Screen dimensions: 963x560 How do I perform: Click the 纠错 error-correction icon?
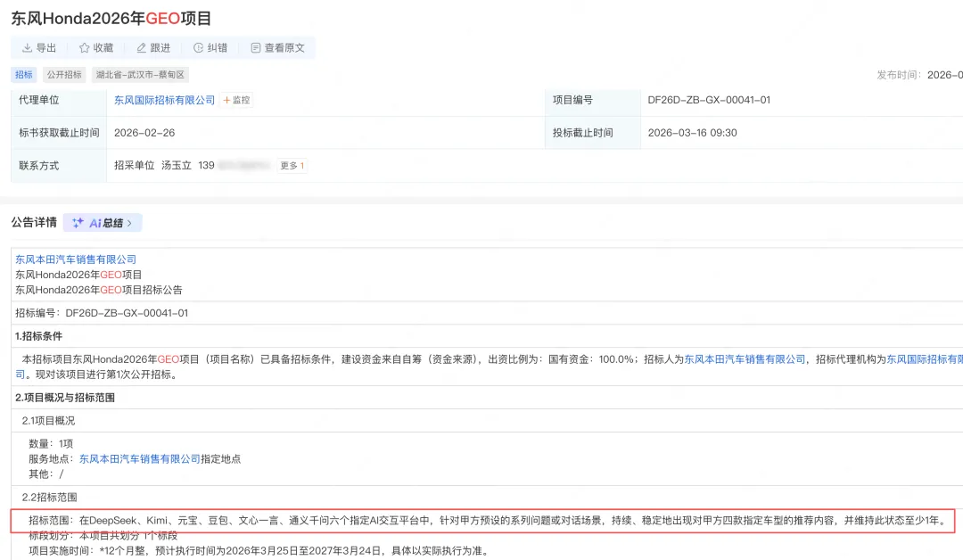click(x=198, y=48)
